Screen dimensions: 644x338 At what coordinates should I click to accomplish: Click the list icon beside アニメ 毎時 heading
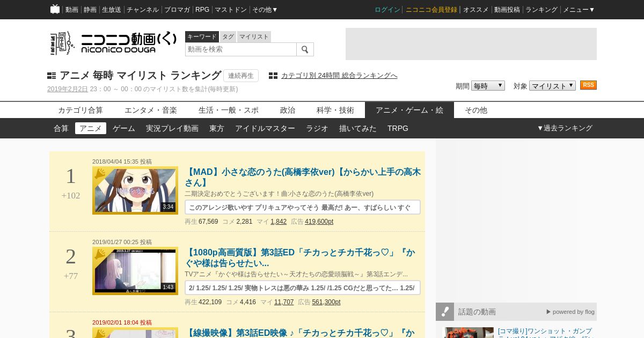(x=52, y=76)
